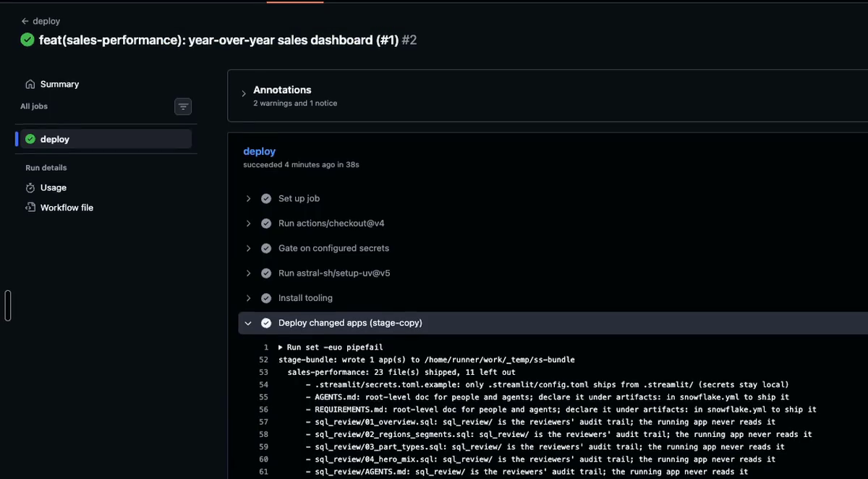This screenshot has width=868, height=479.
Task: Expand the Run actions/checkout@v4 step
Action: (x=248, y=224)
